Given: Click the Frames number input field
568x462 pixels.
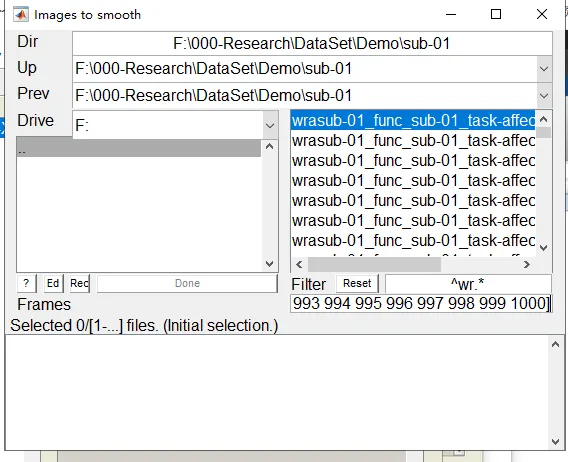Looking at the screenshot, I should (421, 303).
